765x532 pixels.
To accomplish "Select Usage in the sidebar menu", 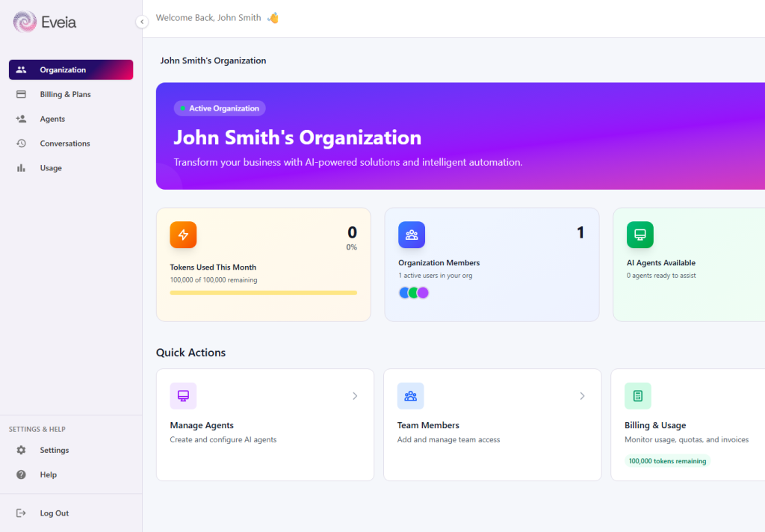I will [x=51, y=168].
